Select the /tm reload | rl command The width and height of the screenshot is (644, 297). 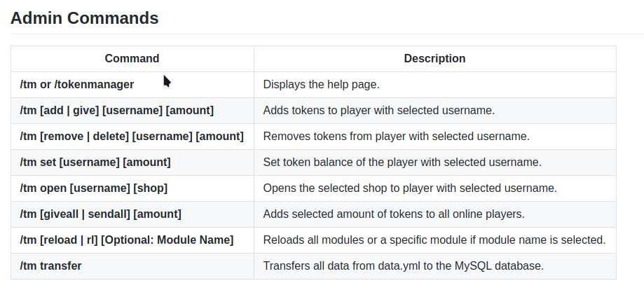[x=127, y=240]
